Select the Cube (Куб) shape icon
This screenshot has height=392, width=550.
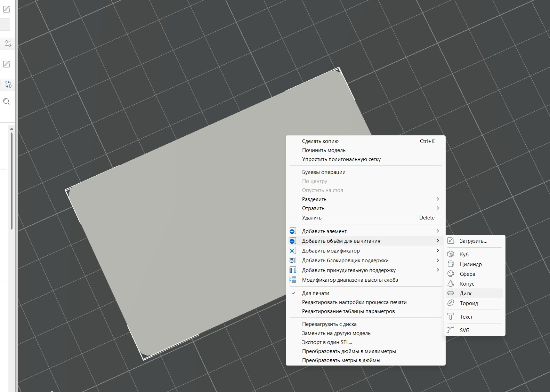(451, 254)
